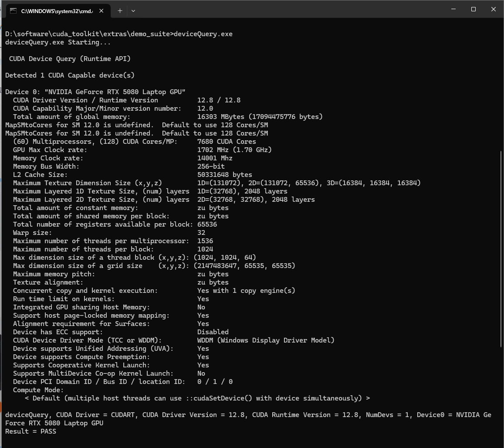This screenshot has width=504, height=448.
Task: Click the terminal vertical scrollbar
Action: coord(501,248)
